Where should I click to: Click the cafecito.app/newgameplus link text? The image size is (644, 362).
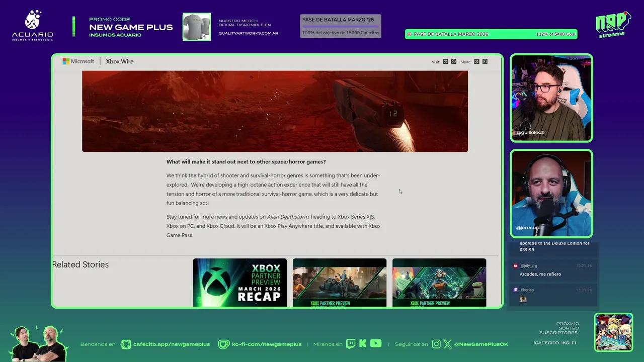coord(172,344)
